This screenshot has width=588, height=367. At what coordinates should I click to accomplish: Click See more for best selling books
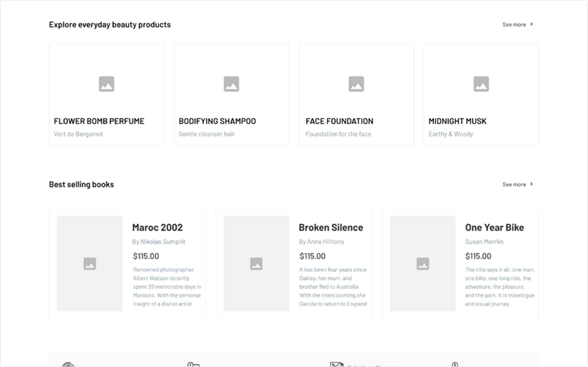pyautogui.click(x=514, y=184)
